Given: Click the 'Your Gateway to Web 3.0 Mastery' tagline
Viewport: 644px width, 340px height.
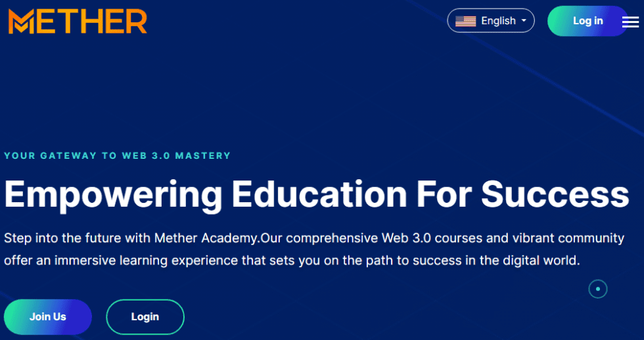Looking at the screenshot, I should point(118,156).
